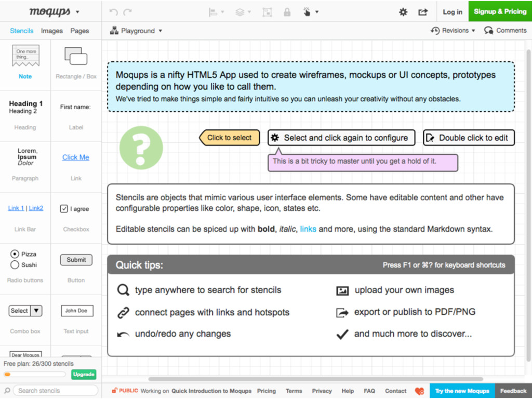Click the export arrow icon in Quick tips

coord(342,312)
